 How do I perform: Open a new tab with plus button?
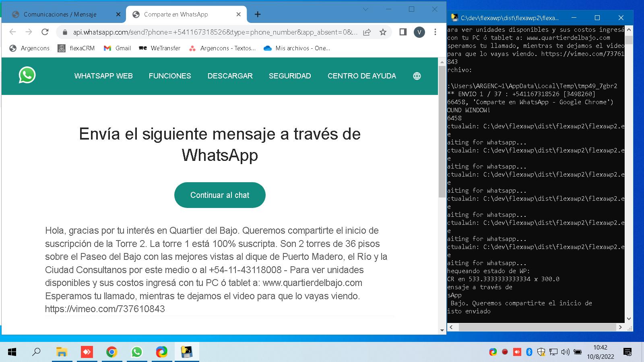click(258, 14)
